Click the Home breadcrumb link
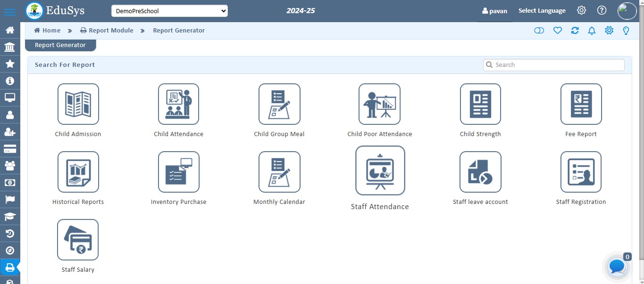This screenshot has height=284, width=644. coord(47,30)
